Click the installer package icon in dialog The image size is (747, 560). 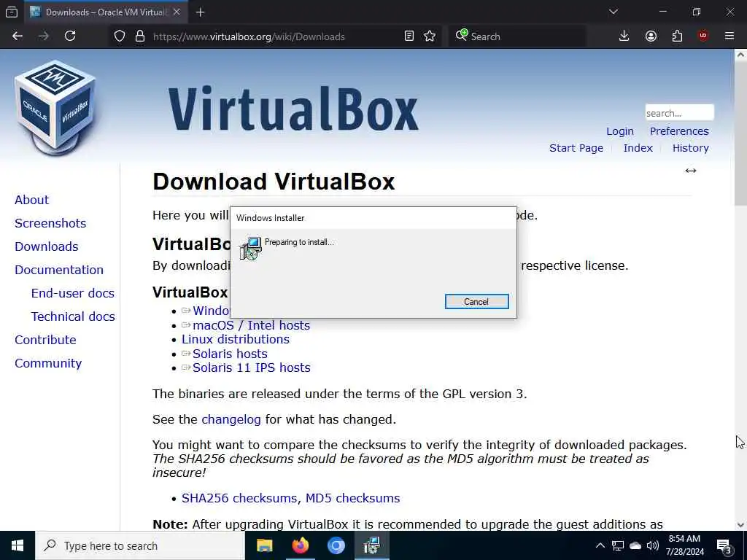point(251,248)
